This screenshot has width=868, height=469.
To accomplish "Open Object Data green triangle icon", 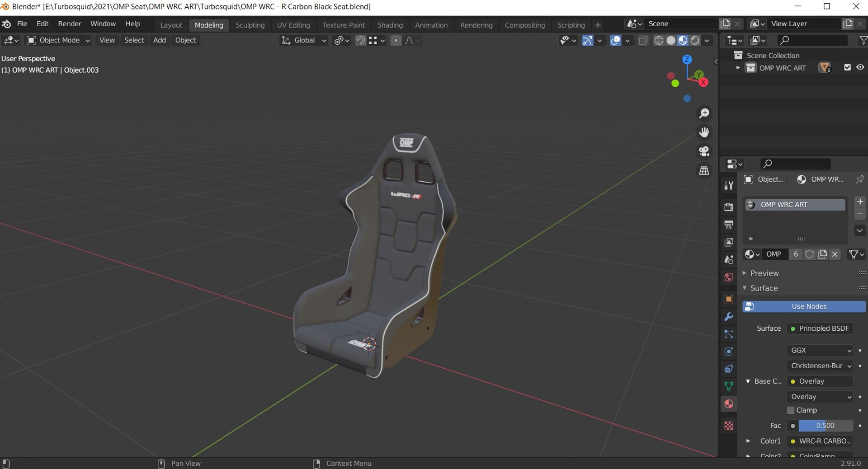I will click(729, 386).
